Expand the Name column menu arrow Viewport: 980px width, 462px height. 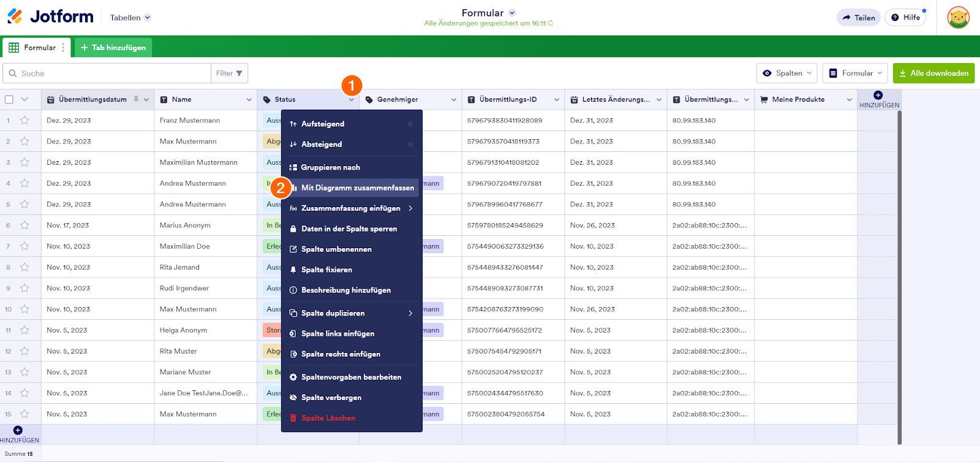[249, 100]
